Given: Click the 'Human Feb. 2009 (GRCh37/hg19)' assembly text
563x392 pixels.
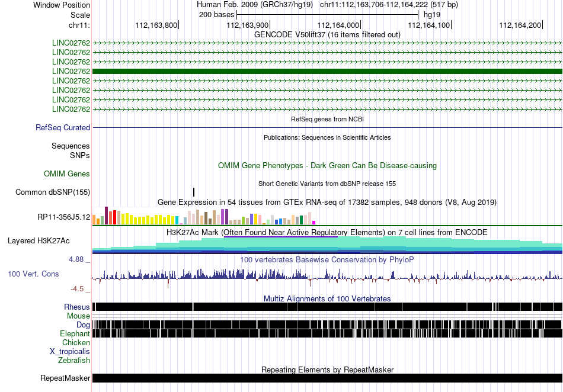Looking at the screenshot, I should click(x=255, y=5).
